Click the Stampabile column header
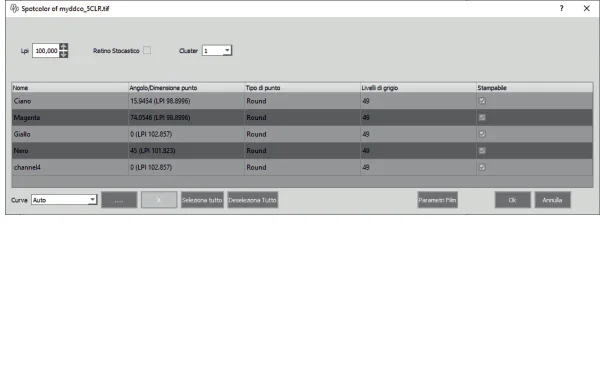Screen dimensions: 600x377 click(535, 88)
